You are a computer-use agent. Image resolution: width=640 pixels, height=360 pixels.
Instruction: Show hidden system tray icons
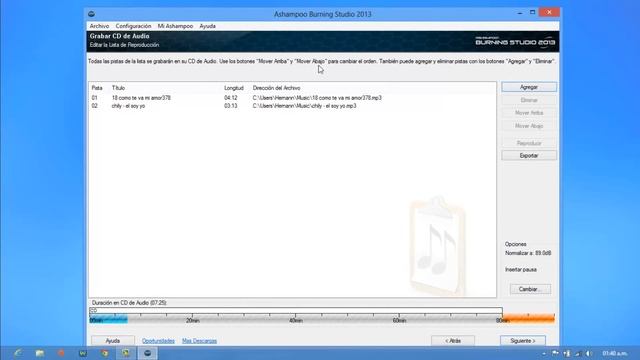point(544,353)
